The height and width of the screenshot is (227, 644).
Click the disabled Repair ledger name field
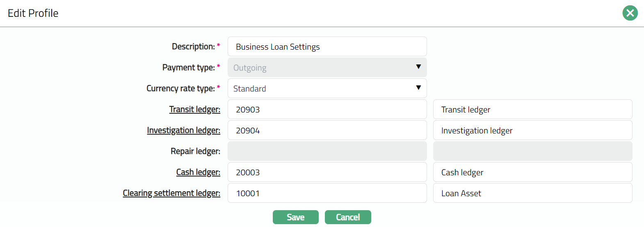tap(532, 151)
